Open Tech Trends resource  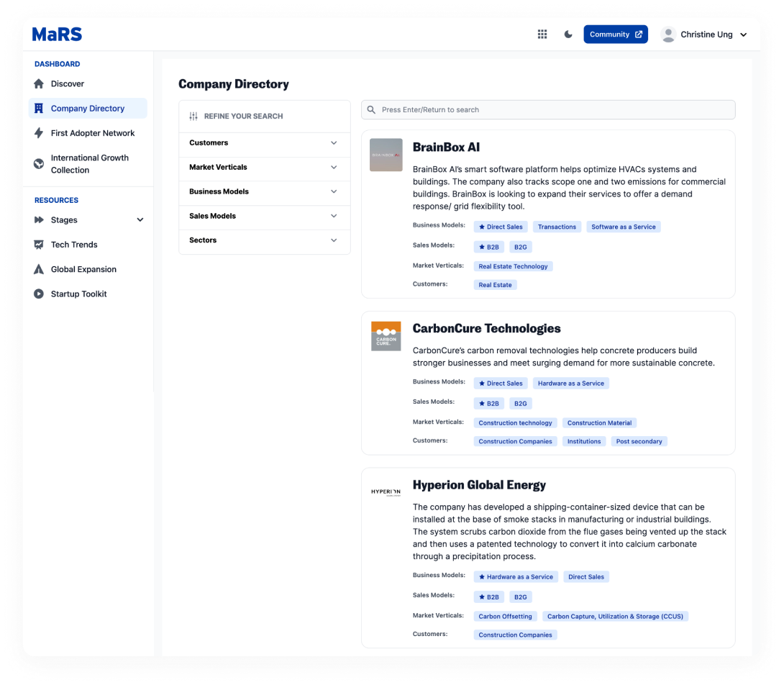pos(88,245)
